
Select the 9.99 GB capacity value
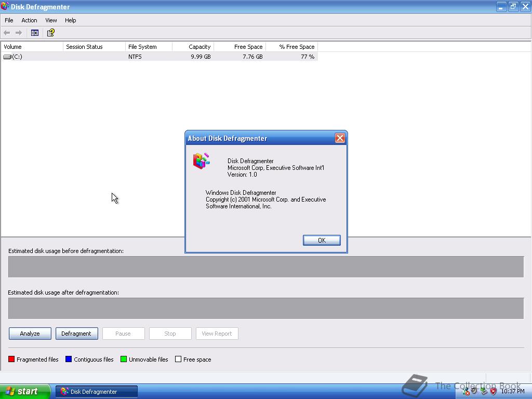(x=201, y=57)
